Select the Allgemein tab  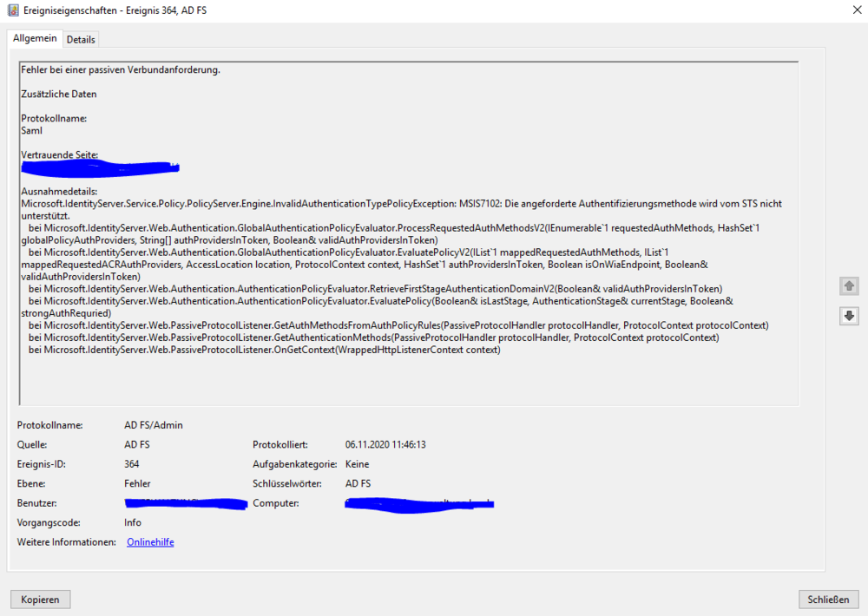[35, 38]
